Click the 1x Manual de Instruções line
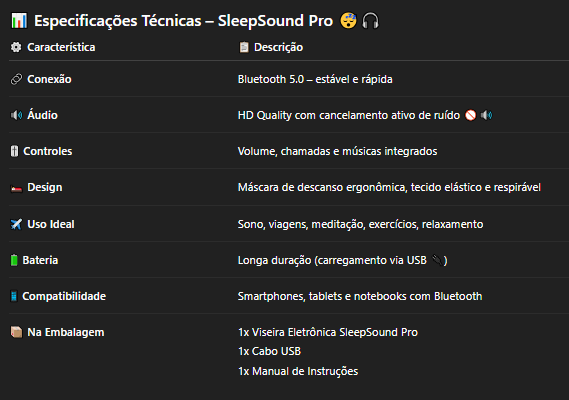 pos(298,371)
